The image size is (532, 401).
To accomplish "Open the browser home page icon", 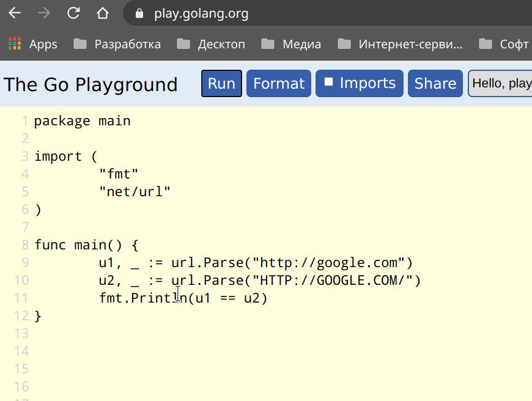I will point(103,13).
